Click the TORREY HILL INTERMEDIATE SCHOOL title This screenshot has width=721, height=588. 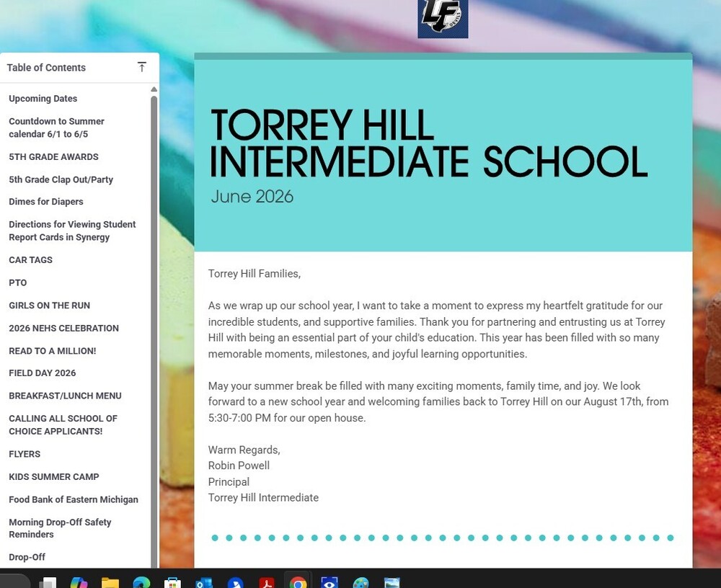tap(428, 143)
